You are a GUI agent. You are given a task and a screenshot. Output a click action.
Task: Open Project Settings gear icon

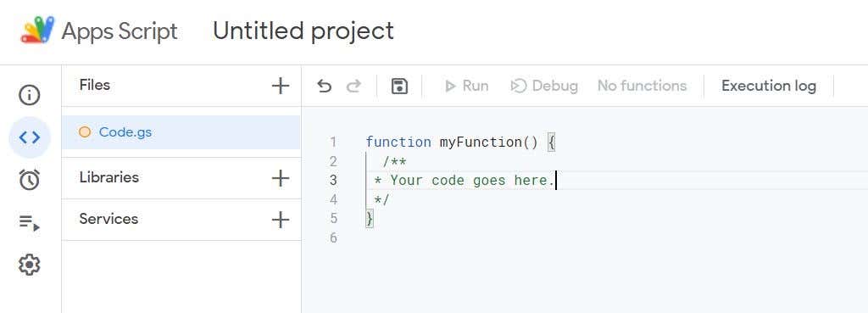(30, 265)
